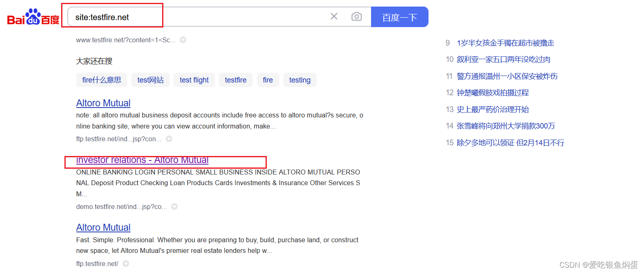The width and height of the screenshot is (644, 273).
Task: Open hot topic 10 '叙利亚一家五口两年没吃过肉'
Action: (504, 60)
